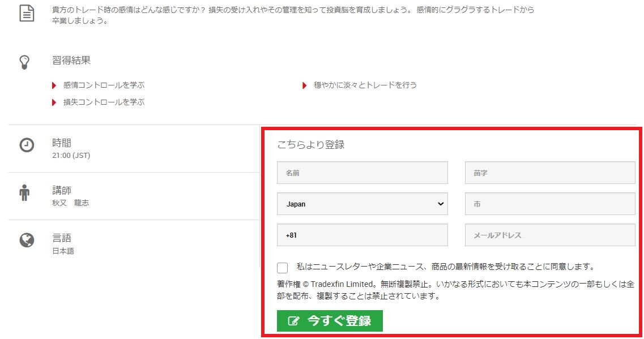Screen dimensions: 644x339
Task: Open the Japan country dropdown
Action: pyautogui.click(x=362, y=204)
